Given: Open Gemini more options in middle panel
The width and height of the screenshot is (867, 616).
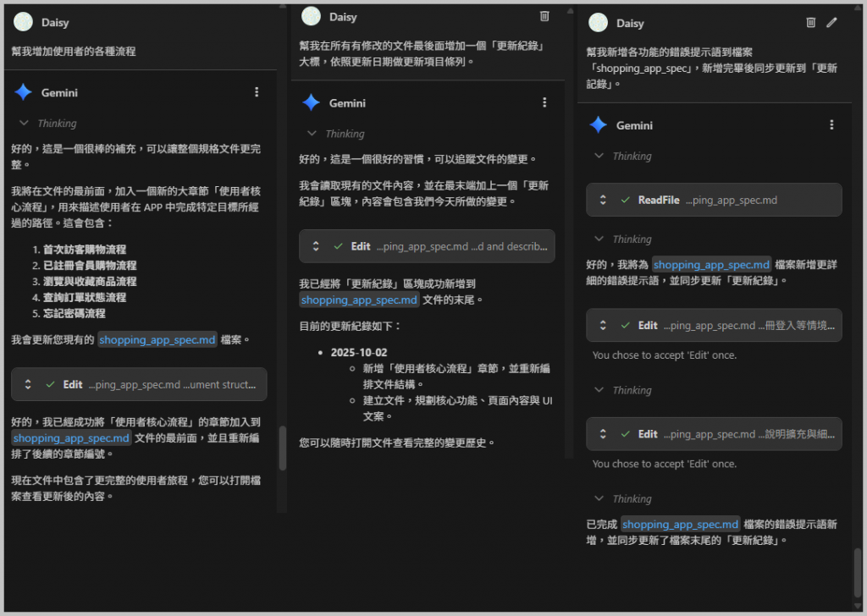Looking at the screenshot, I should (x=544, y=102).
